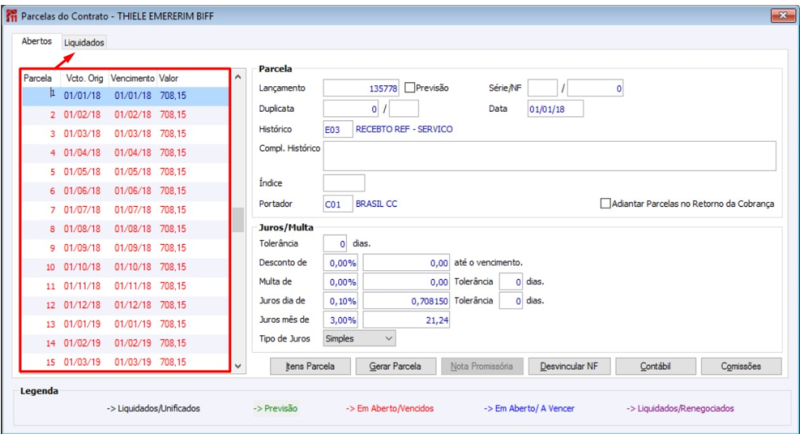The height and width of the screenshot is (434, 800).
Task: Click the Compl. Histórico text field
Action: 549,156
